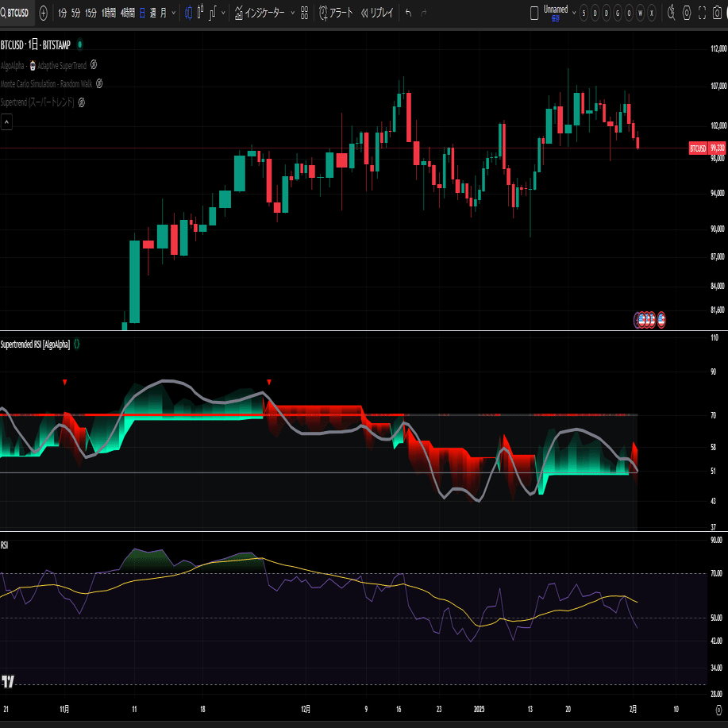Click the BTCUSD · 1日 · BITSTAMP title

[x=35, y=44]
